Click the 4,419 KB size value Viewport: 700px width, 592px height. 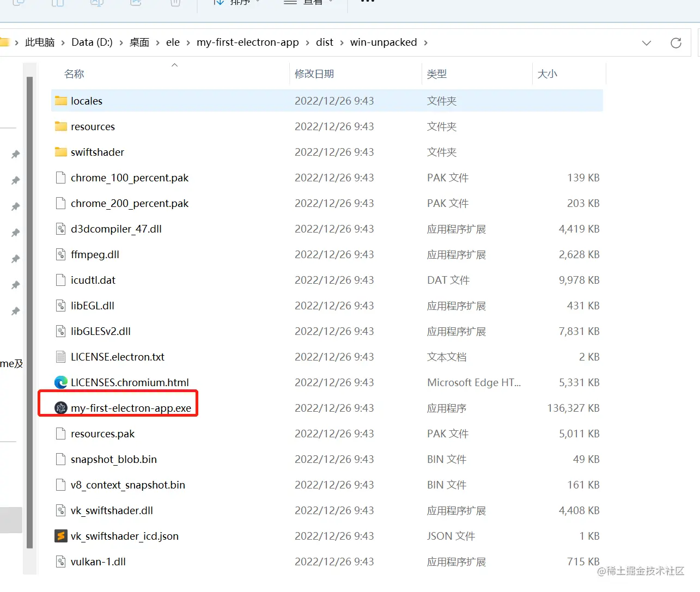tap(579, 229)
